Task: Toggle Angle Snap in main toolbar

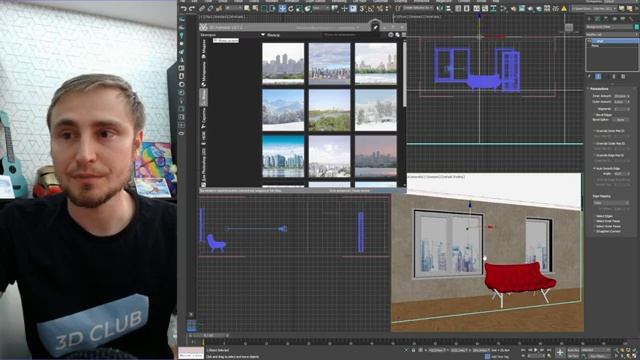Action: point(371,8)
